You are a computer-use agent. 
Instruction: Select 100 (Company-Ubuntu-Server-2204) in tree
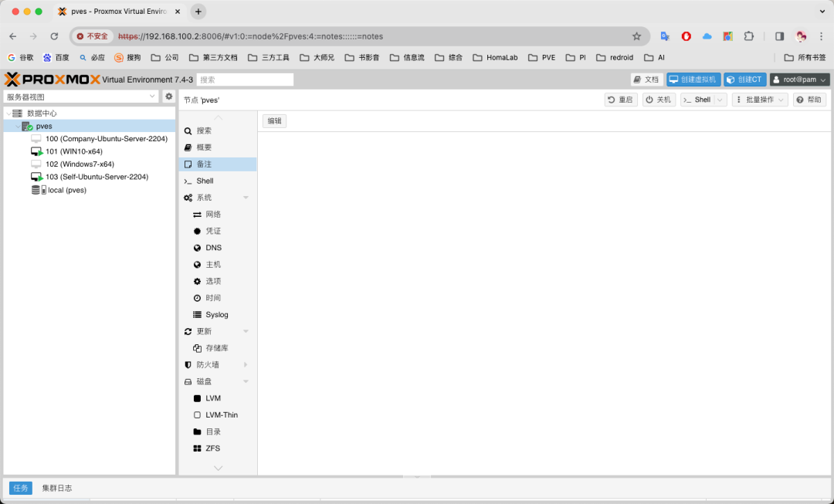(x=106, y=139)
